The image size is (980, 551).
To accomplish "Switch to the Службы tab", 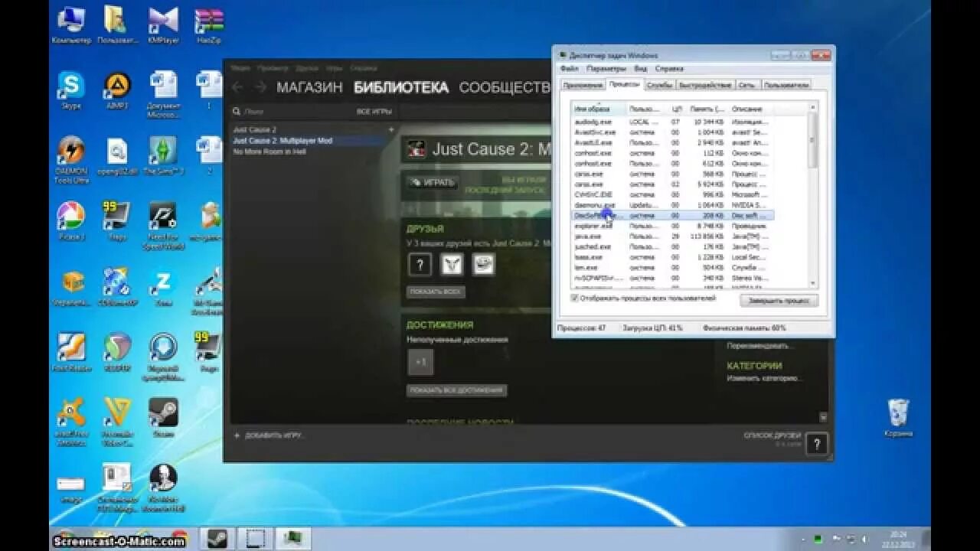I will [x=659, y=85].
